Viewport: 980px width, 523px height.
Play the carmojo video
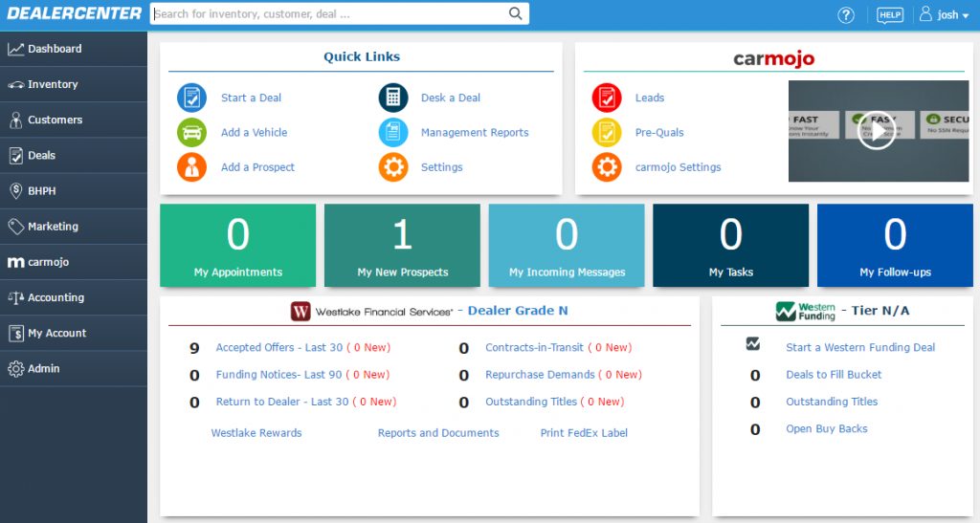(877, 131)
